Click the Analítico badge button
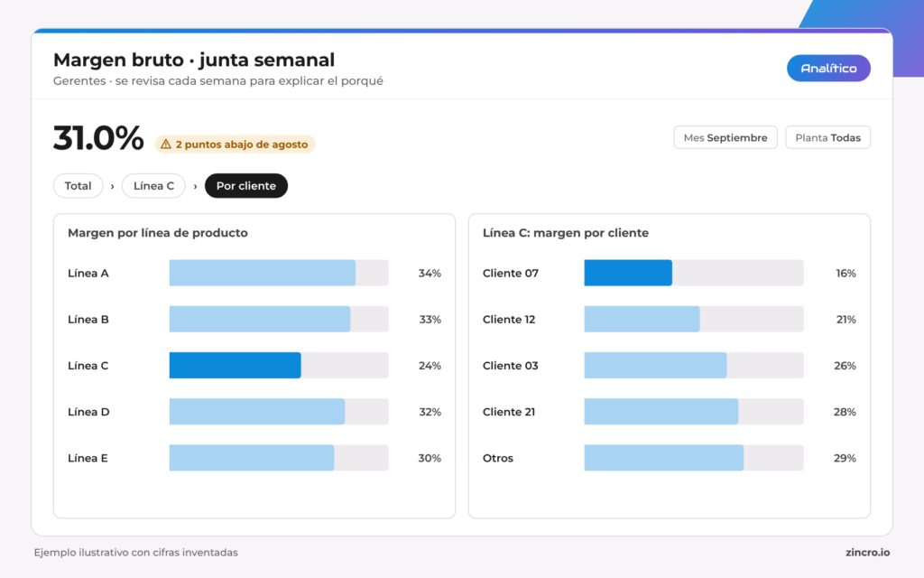924x578 pixels. click(x=828, y=69)
